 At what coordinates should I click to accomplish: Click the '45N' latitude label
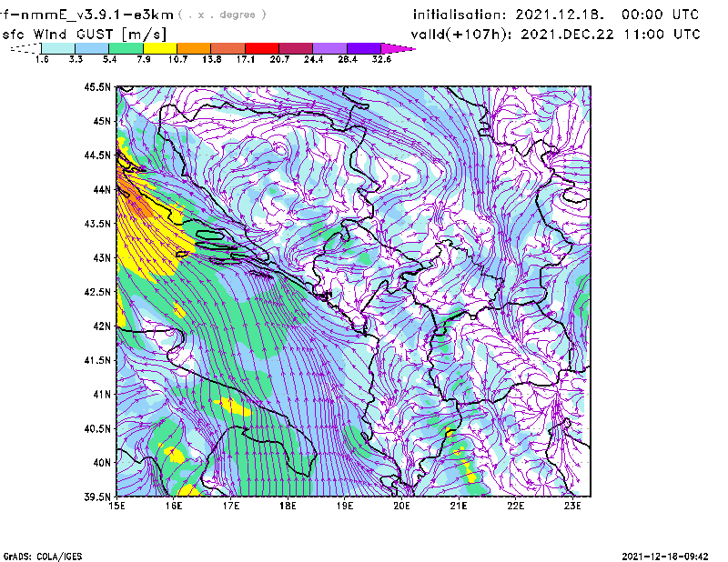tap(102, 121)
